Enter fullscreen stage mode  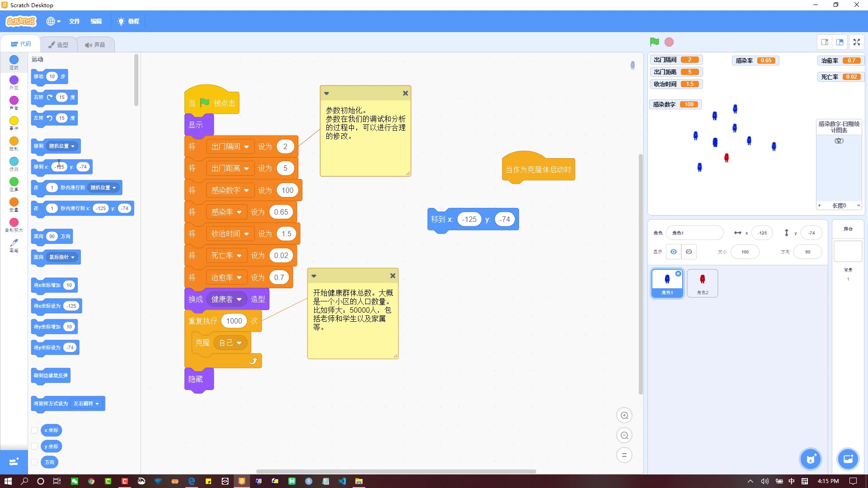(856, 42)
